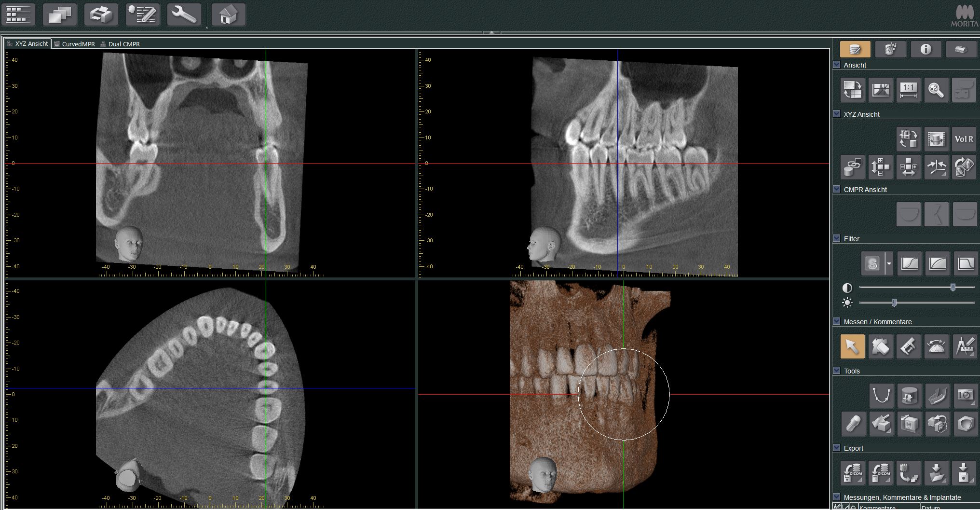Open the implant screw tool

pos(853,424)
